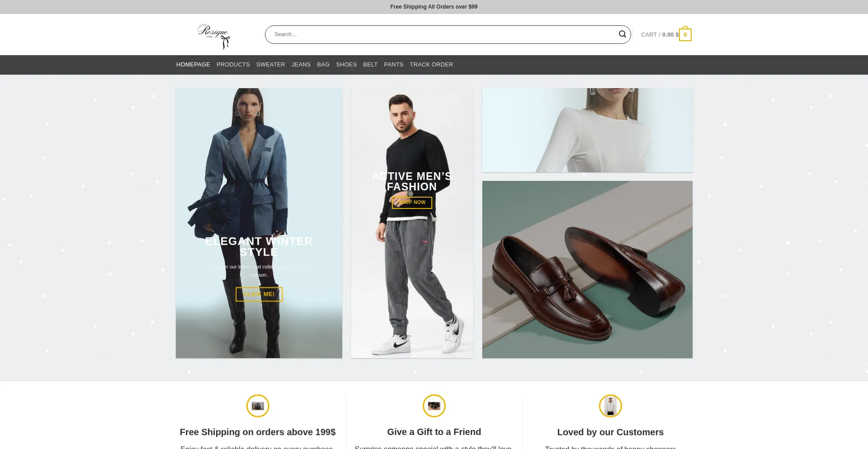Click the Rosique store logo

[214, 36]
